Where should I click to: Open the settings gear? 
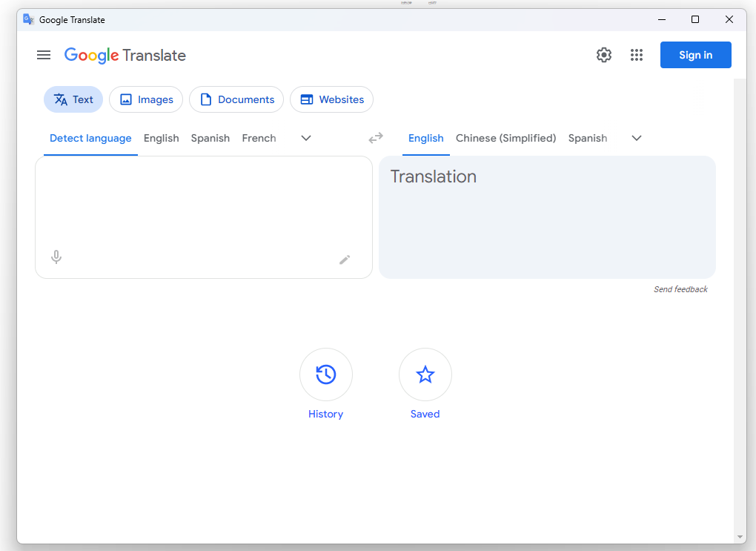(603, 55)
